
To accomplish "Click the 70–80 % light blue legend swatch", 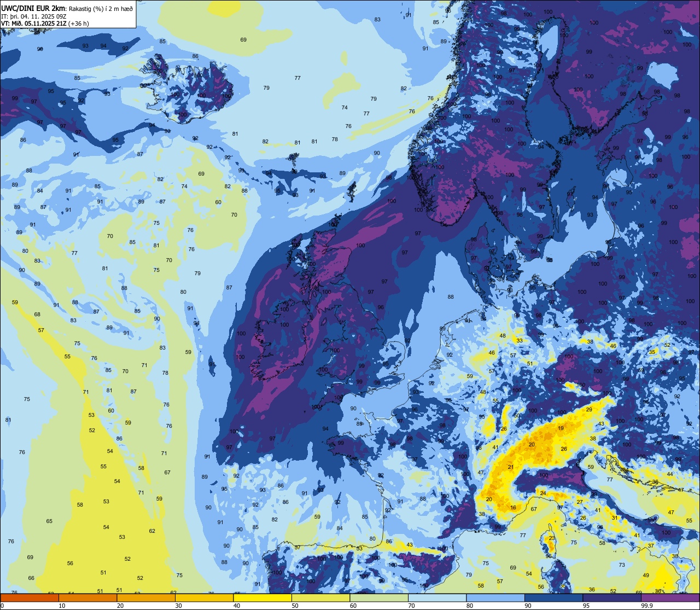I will point(437,597).
